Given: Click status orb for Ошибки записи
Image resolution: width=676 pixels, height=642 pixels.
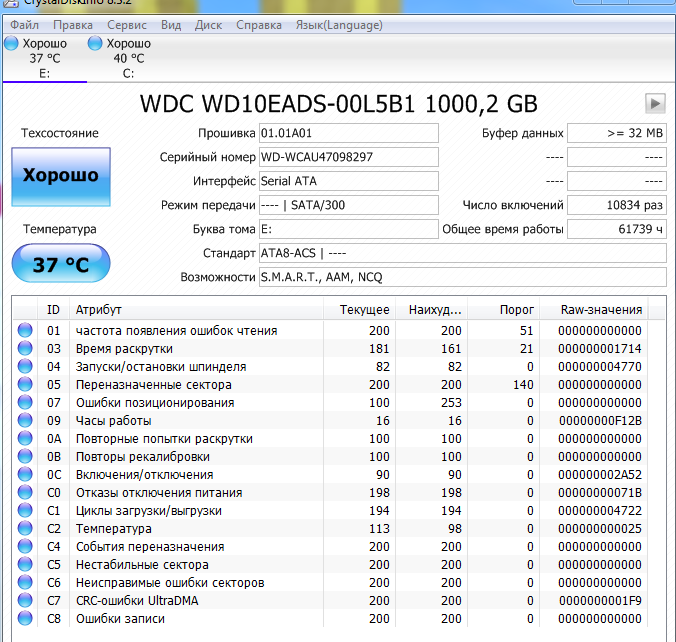Looking at the screenshot, I should [x=25, y=618].
